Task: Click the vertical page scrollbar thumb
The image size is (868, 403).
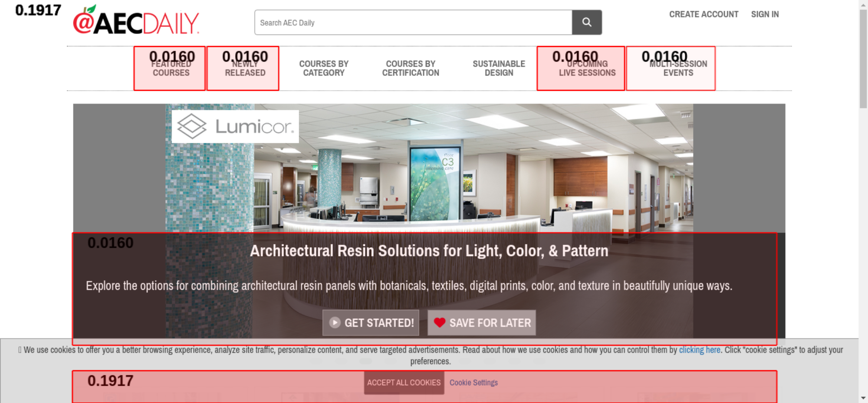Action: pyautogui.click(x=863, y=59)
